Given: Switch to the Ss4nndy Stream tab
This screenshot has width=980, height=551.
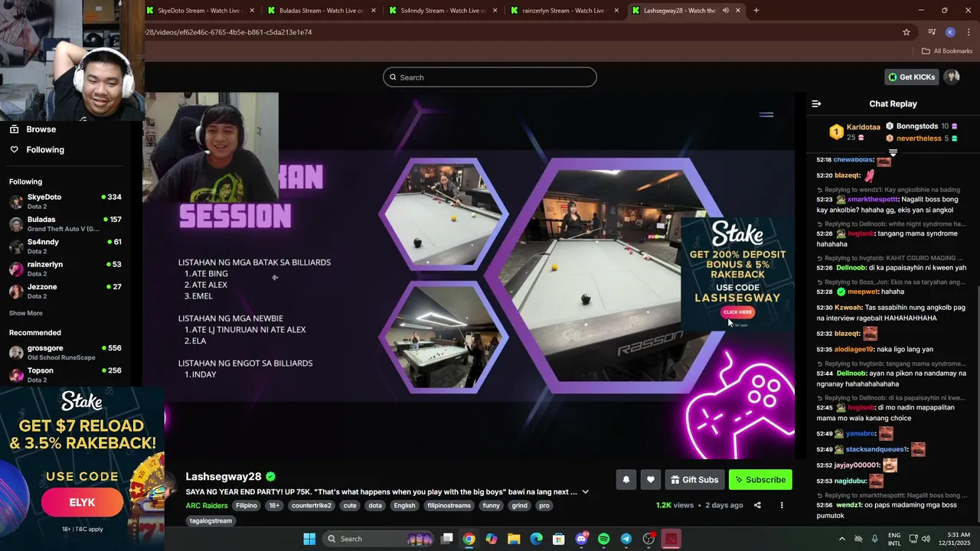Looking at the screenshot, I should [443, 11].
